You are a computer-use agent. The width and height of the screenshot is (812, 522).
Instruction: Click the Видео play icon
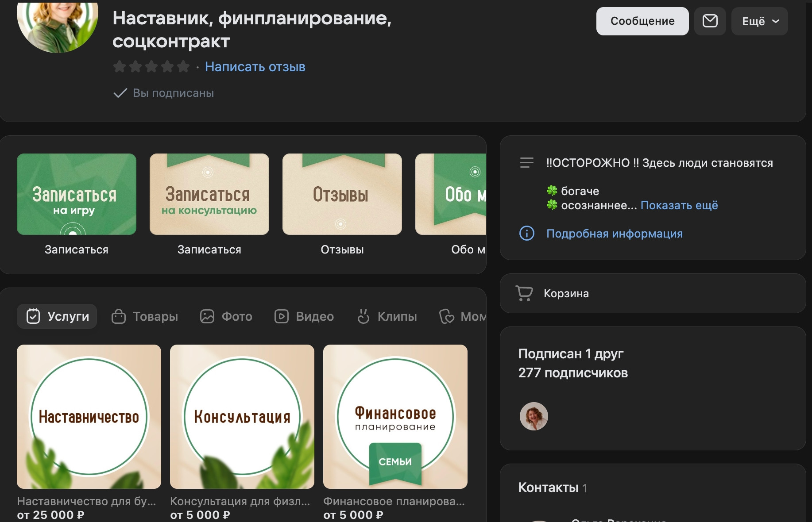(x=282, y=316)
